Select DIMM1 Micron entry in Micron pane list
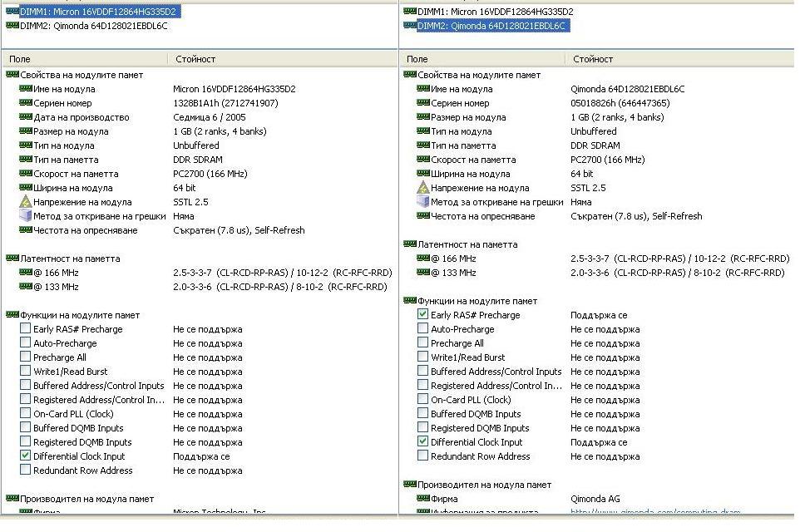Screen dimensions: 800x532 (x=100, y=11)
